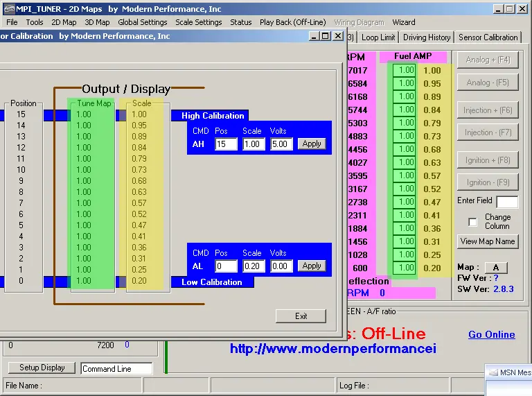Switch to the Driving History tab
The width and height of the screenshot is (532, 396).
click(x=427, y=37)
